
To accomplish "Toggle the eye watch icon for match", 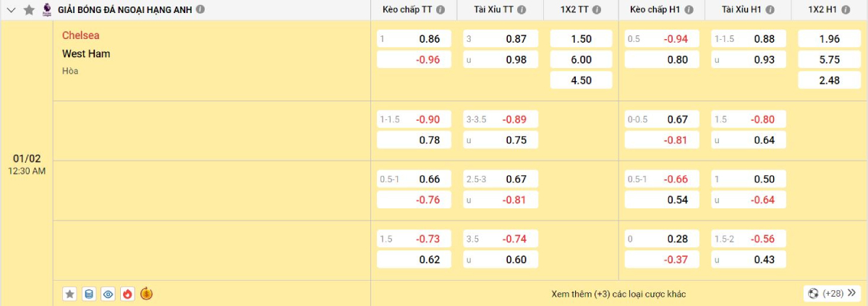I will click(109, 294).
